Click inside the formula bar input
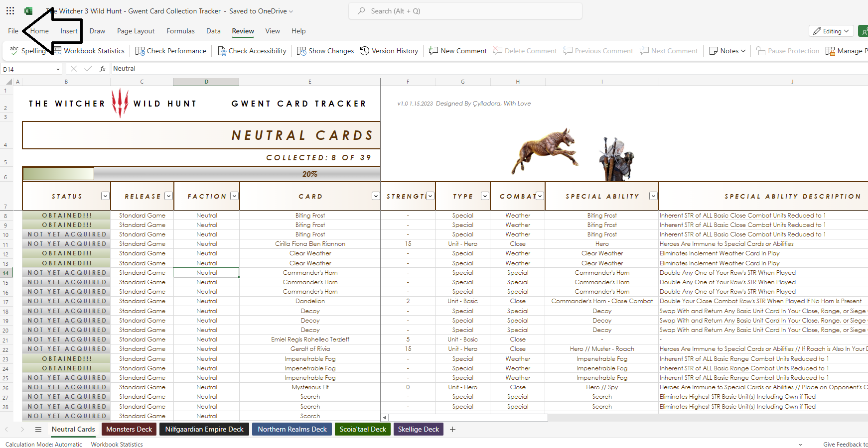This screenshot has height=448, width=868. [x=488, y=69]
